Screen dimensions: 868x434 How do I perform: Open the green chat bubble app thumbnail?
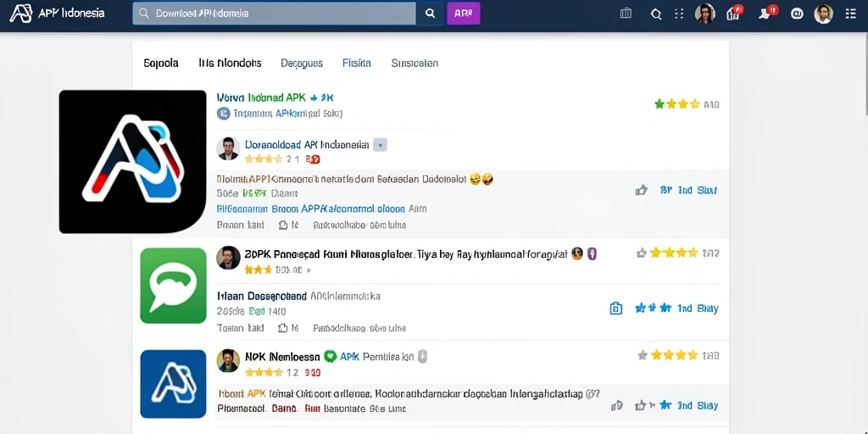pos(173,286)
